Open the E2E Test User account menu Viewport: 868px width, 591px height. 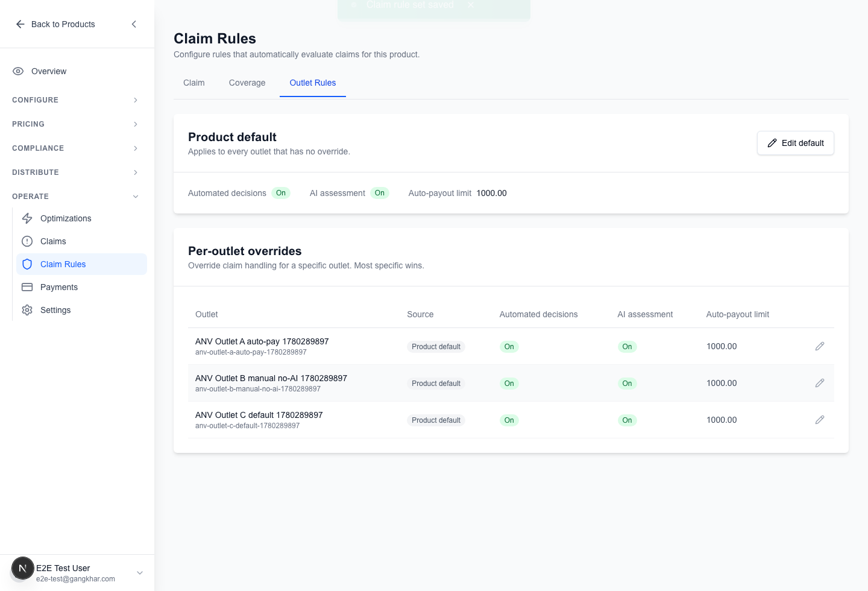click(77, 573)
